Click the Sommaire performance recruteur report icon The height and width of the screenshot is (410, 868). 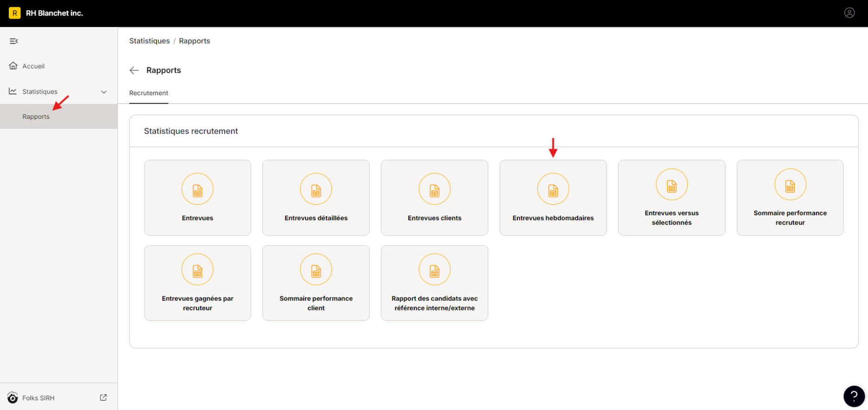coord(790,184)
